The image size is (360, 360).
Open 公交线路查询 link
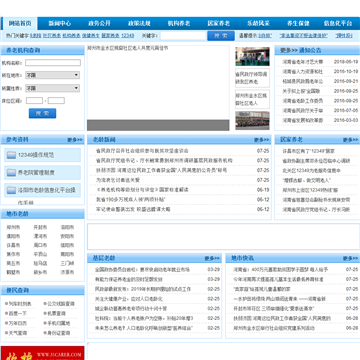tap(61, 304)
